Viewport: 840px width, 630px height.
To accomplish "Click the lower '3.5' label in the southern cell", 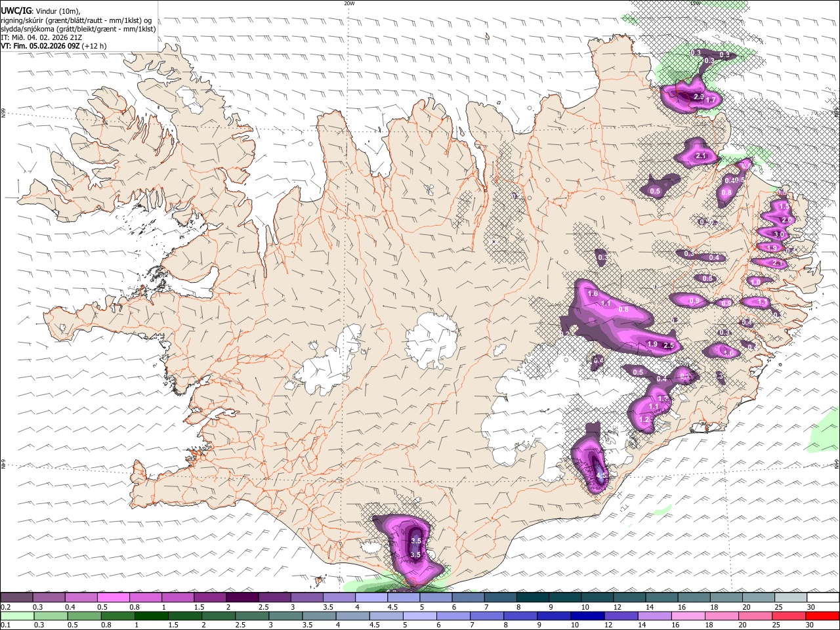I will pyautogui.click(x=415, y=555).
